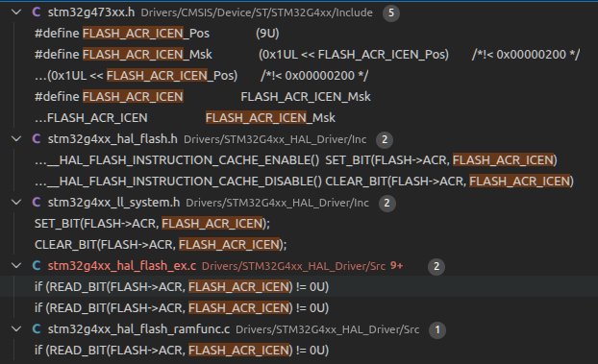Select first READ_BIT match under hal_flash_ex.c
Image resolution: width=598 pixels, height=364 pixels.
[x=182, y=286]
